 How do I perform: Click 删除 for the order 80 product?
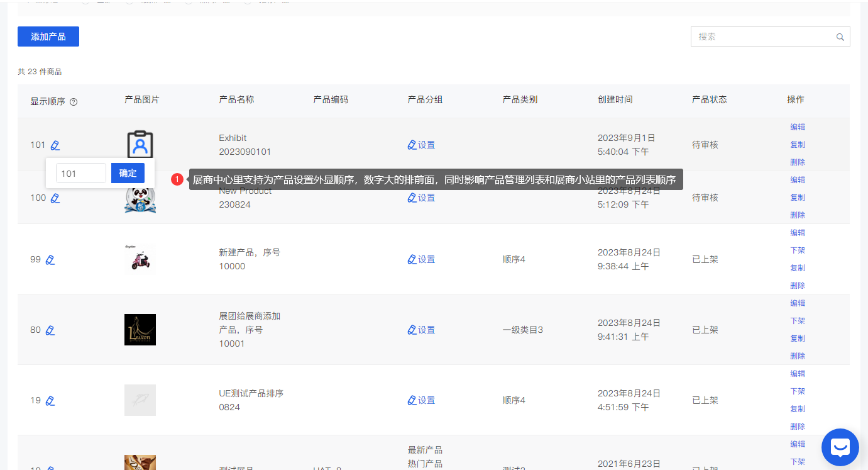[798, 355]
